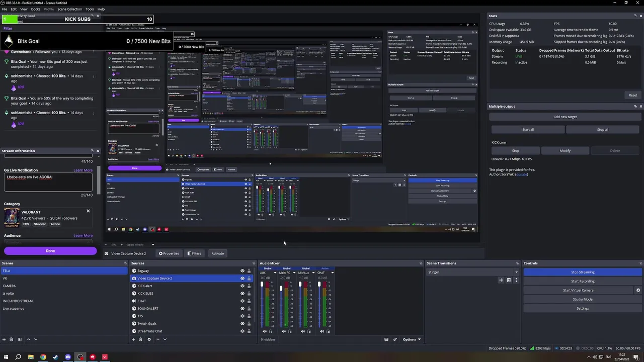The height and width of the screenshot is (362, 644).
Task: Open Steam from the taskbar
Action: point(55,357)
